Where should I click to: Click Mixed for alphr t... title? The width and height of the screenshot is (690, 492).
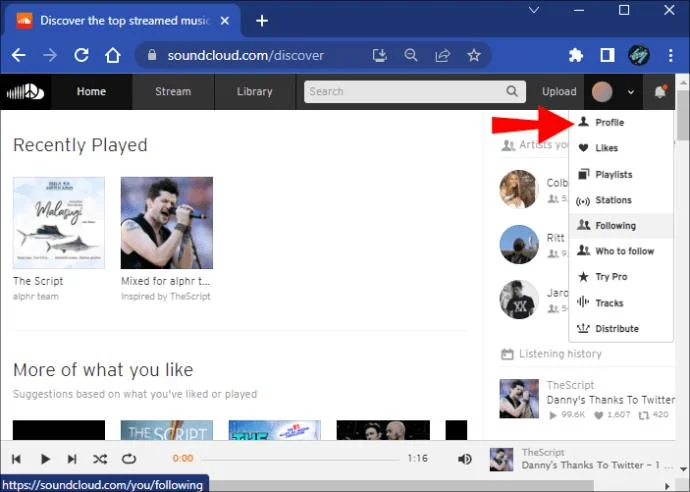[x=165, y=281]
